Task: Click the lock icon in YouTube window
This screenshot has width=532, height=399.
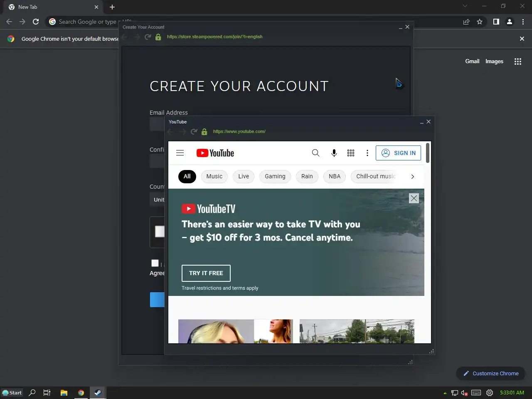Action: click(204, 132)
